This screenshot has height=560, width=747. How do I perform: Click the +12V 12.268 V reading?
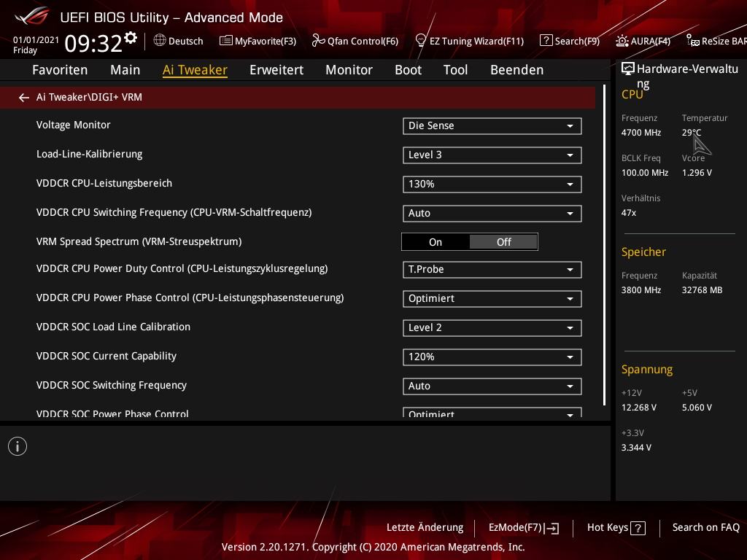point(639,408)
